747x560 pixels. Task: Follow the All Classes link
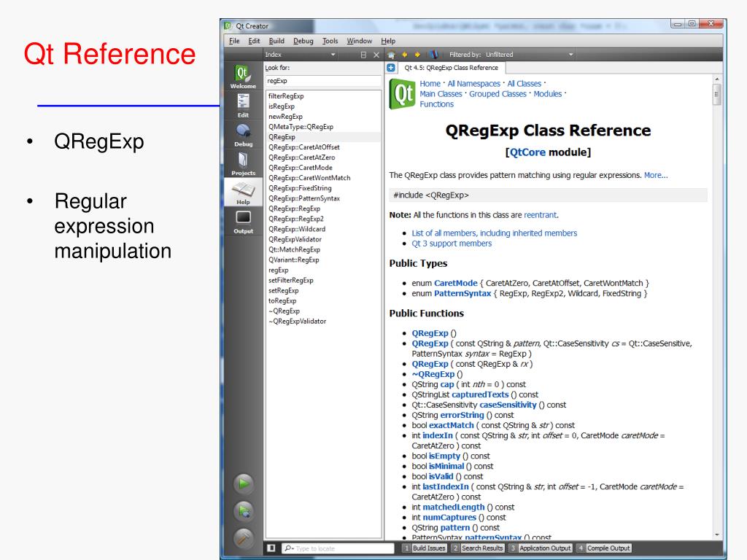pos(524,84)
